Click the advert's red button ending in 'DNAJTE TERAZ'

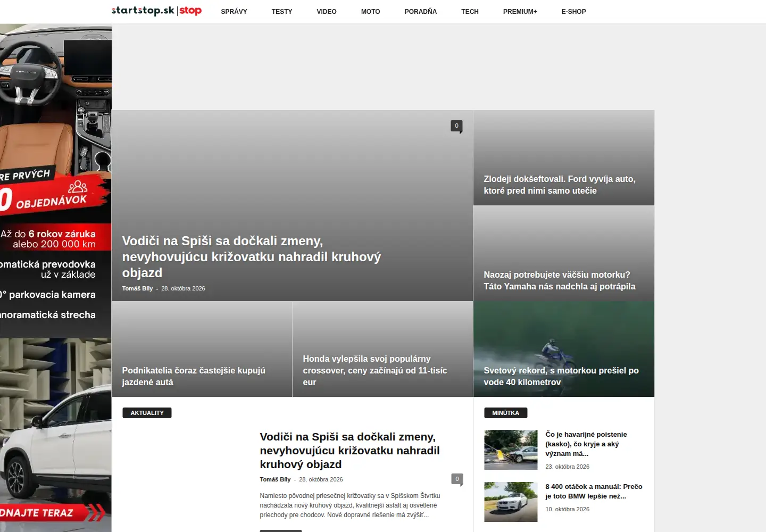pos(52,513)
